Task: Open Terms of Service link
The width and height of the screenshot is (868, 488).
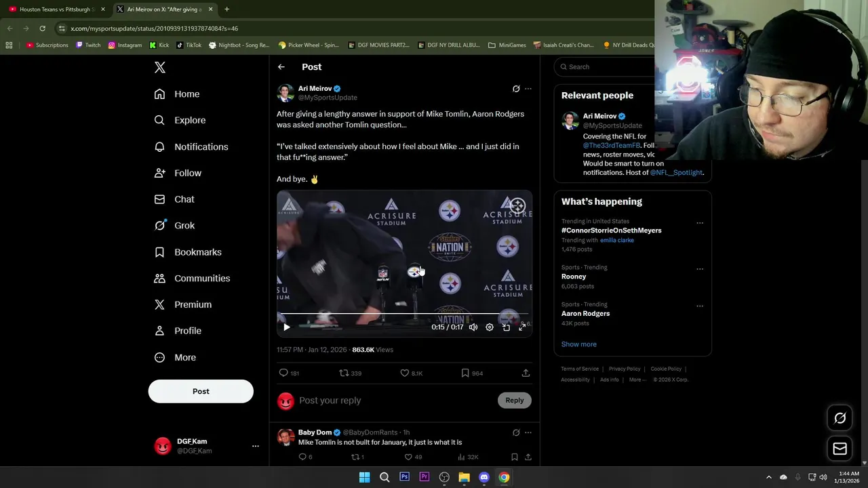Action: pos(580,369)
